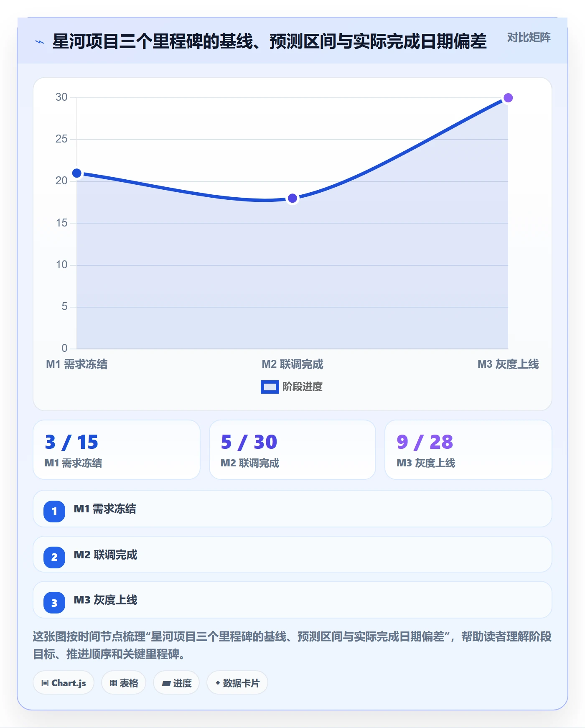Select the M1 需求冻结 list row text
Image resolution: width=585 pixels, height=728 pixels.
tap(105, 509)
